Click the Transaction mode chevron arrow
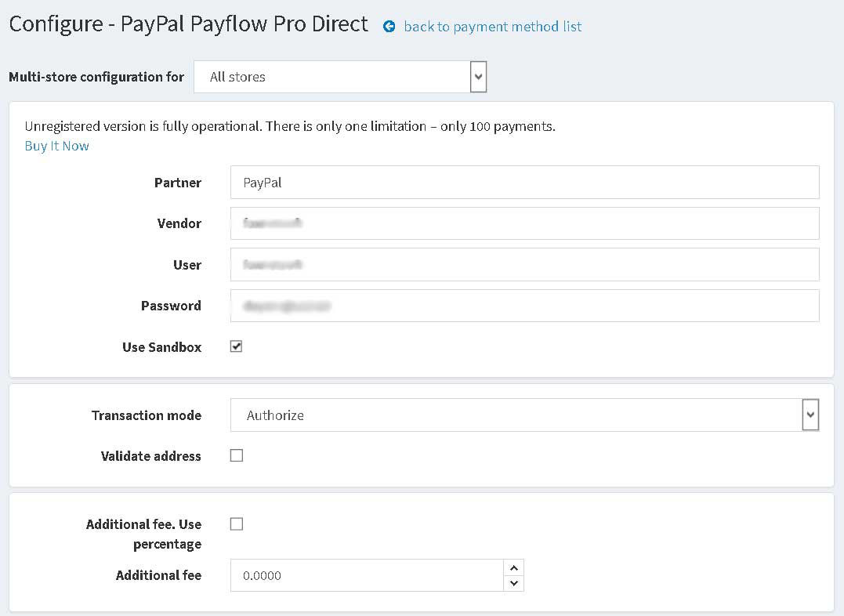This screenshot has width=844, height=616. 810,415
